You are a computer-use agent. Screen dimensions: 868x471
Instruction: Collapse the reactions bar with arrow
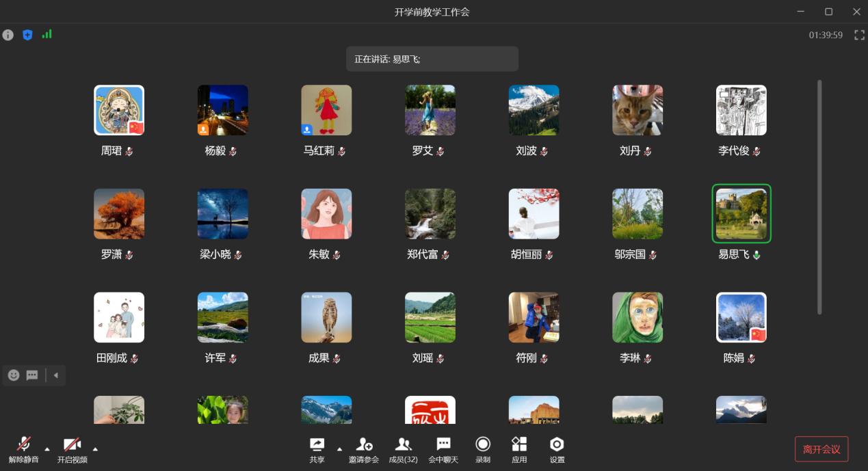(x=56, y=375)
